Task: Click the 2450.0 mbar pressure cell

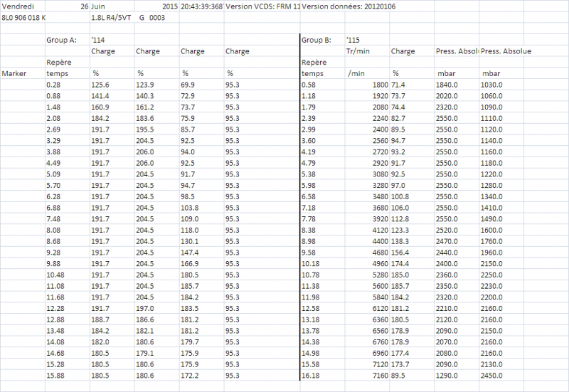Action: (492, 375)
